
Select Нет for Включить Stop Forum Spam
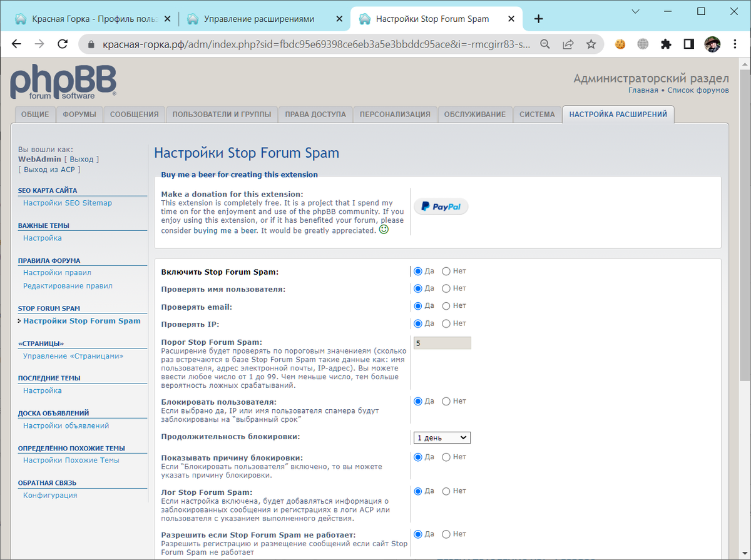pyautogui.click(x=446, y=272)
